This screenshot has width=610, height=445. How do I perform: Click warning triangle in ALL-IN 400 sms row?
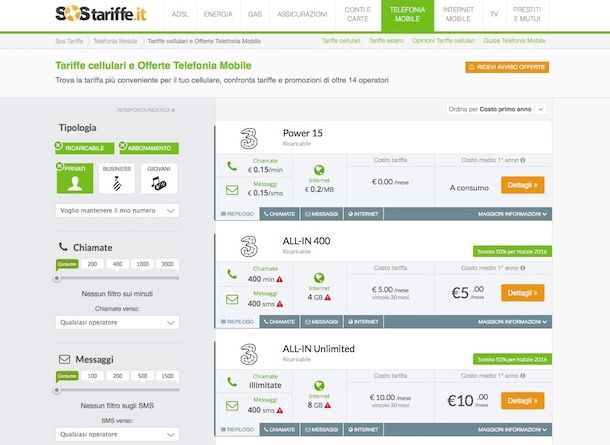[x=280, y=304]
